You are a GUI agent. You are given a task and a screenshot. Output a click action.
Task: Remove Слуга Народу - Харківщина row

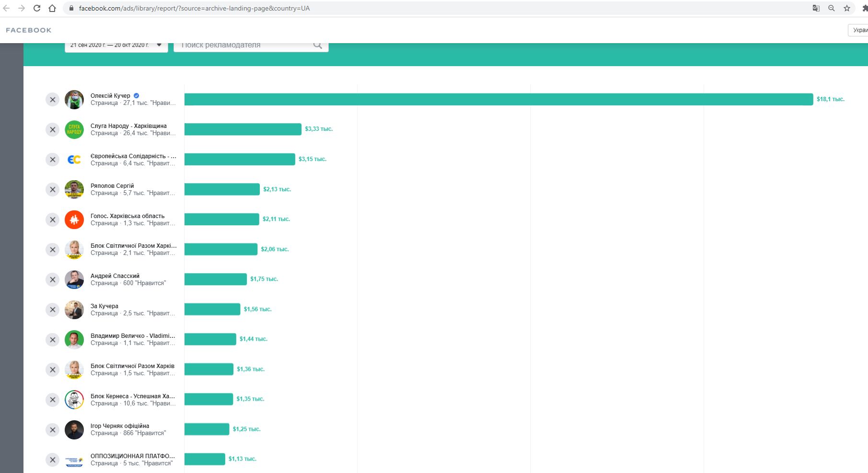[53, 130]
